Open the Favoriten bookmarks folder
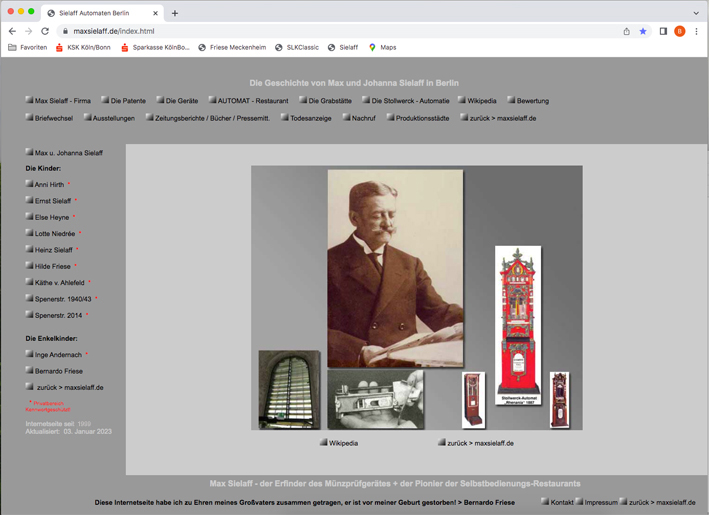The width and height of the screenshot is (709, 515). (27, 47)
